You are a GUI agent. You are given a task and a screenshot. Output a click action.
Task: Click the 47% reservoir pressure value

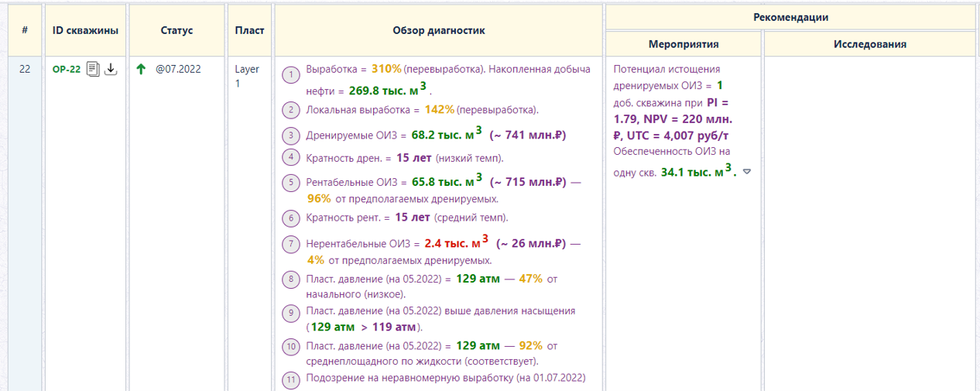(529, 278)
